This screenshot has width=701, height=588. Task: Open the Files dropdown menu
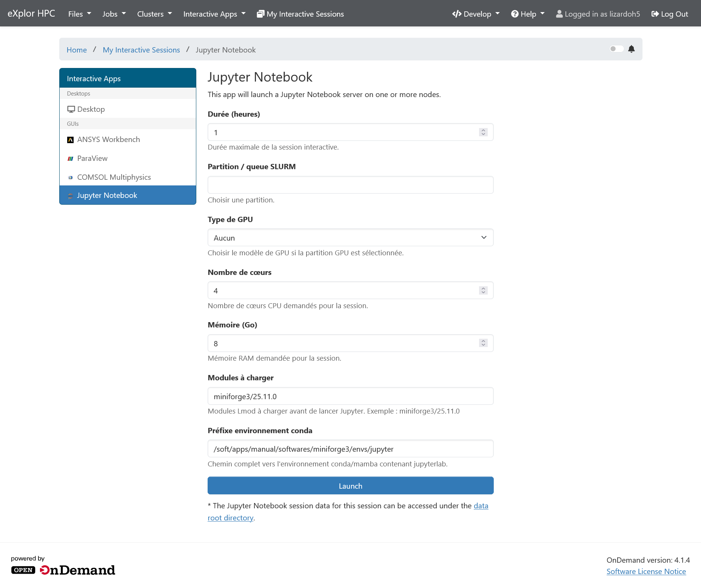click(80, 14)
